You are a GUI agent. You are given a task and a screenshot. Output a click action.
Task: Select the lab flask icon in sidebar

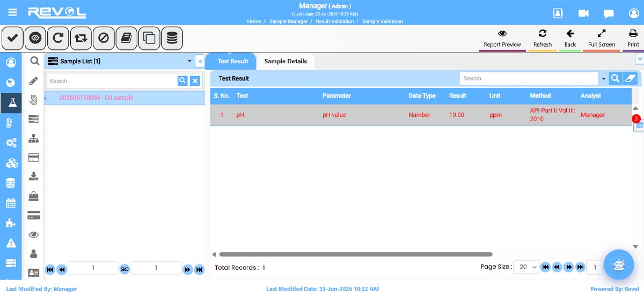pos(11,102)
